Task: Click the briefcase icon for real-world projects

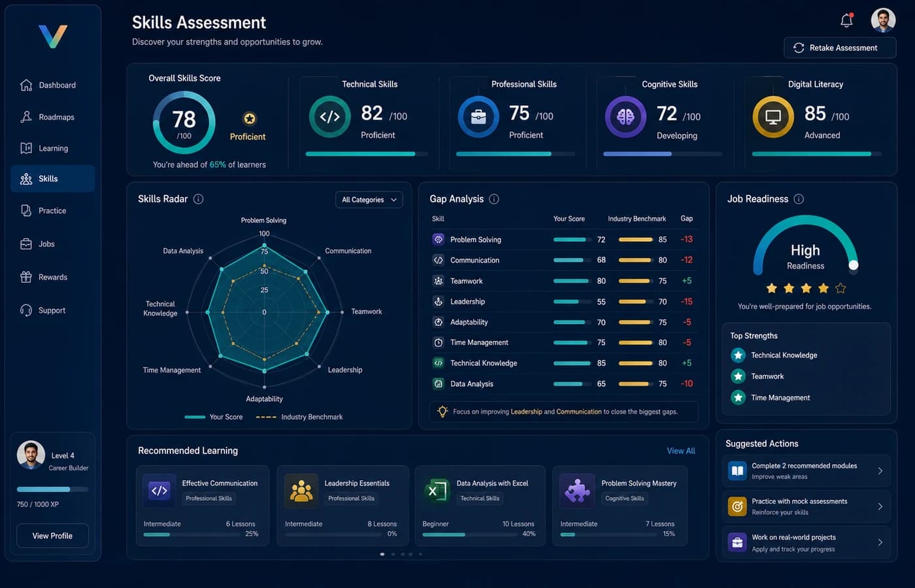Action: coord(737,542)
